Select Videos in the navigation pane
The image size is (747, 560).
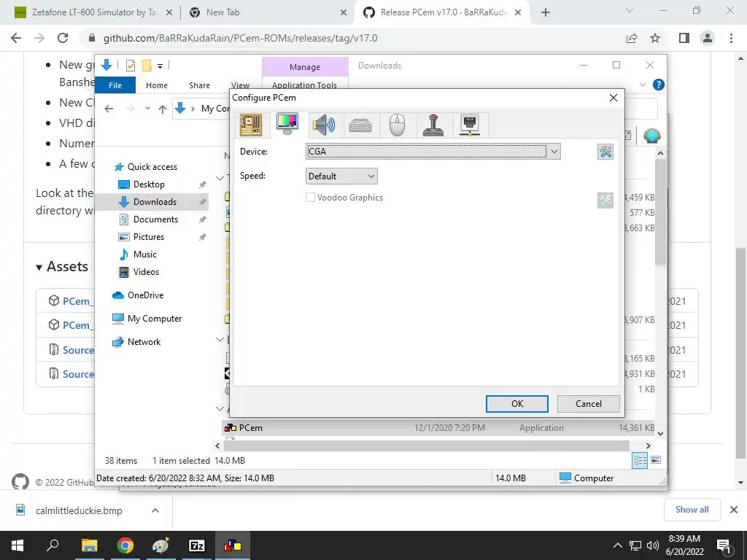click(146, 272)
